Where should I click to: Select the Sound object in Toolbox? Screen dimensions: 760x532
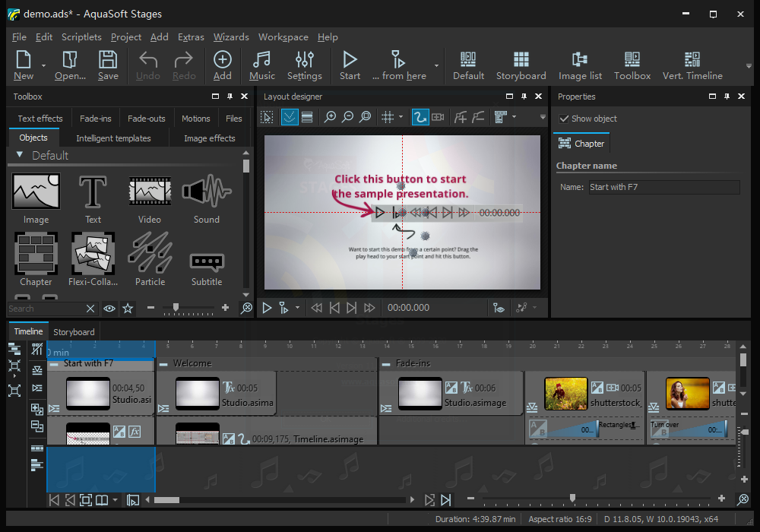207,199
